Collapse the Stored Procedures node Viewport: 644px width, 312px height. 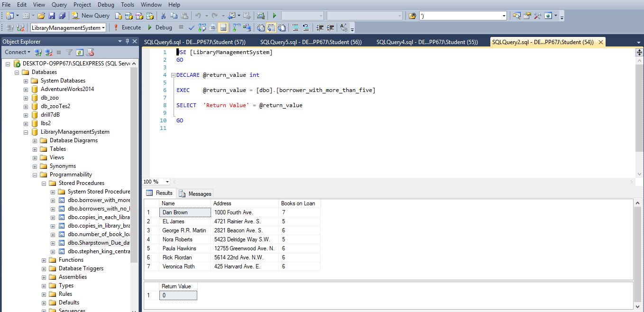point(44,184)
